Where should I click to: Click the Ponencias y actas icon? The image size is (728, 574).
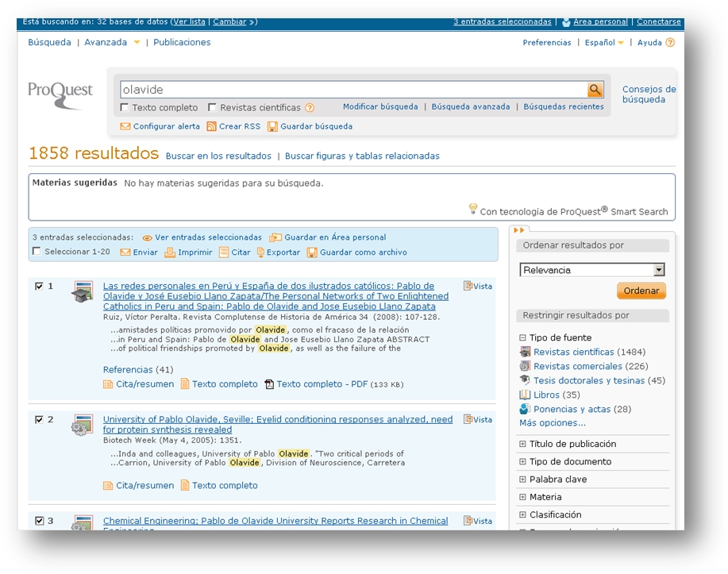tap(525, 409)
